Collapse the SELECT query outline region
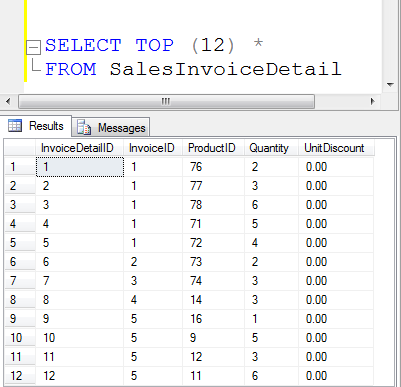This screenshot has width=401, height=387. [34, 47]
